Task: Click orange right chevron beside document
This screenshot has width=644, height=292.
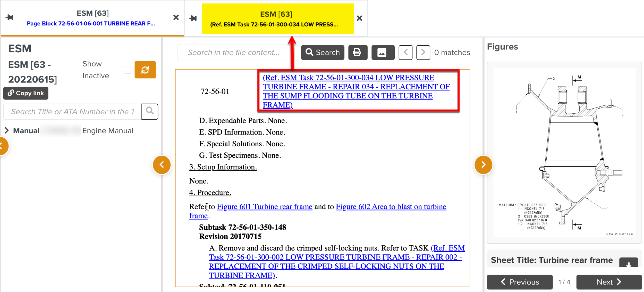Action: click(483, 165)
